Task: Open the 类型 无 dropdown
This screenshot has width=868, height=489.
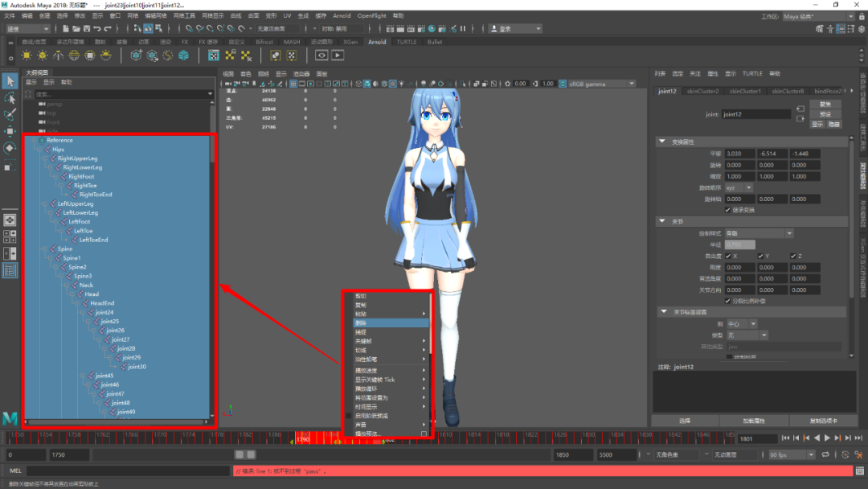Action: click(x=747, y=335)
